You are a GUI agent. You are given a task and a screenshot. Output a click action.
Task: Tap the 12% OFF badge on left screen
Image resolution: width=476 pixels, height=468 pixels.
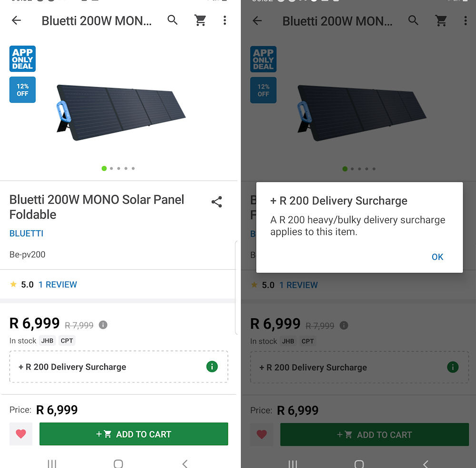(x=22, y=90)
